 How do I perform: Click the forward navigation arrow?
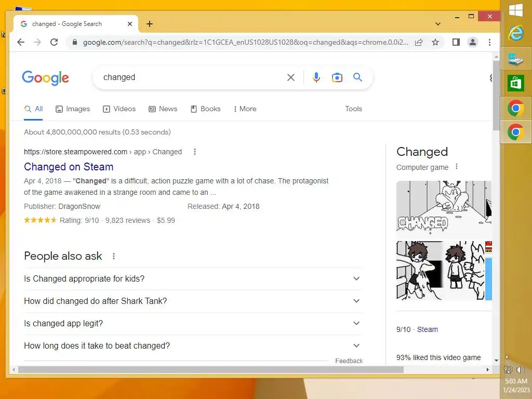point(37,42)
